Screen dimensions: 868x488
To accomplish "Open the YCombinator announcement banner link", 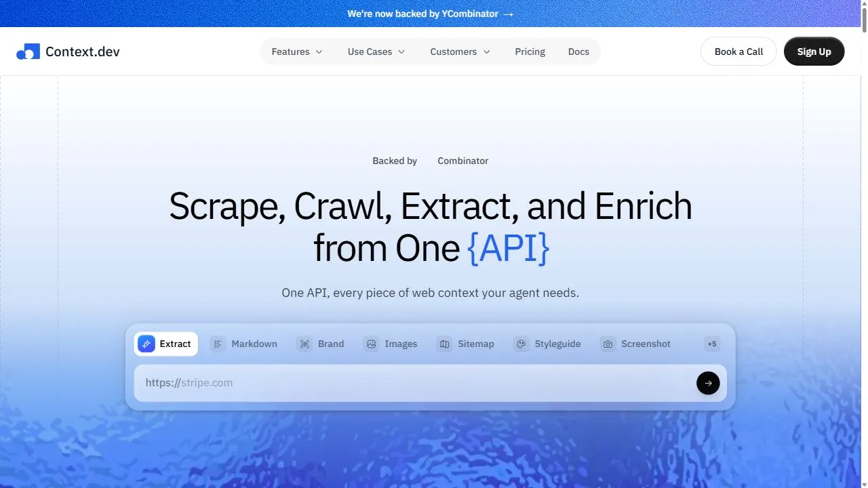I will [x=431, y=14].
